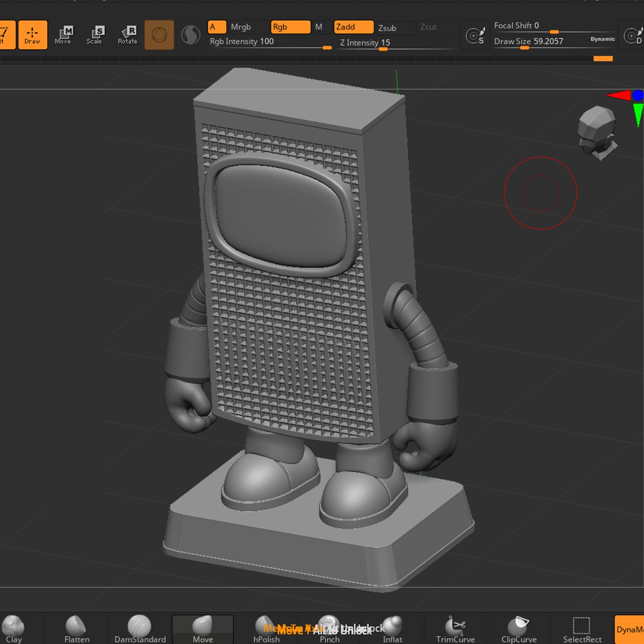
Task: Click the head orientation view indicator
Action: point(598,131)
